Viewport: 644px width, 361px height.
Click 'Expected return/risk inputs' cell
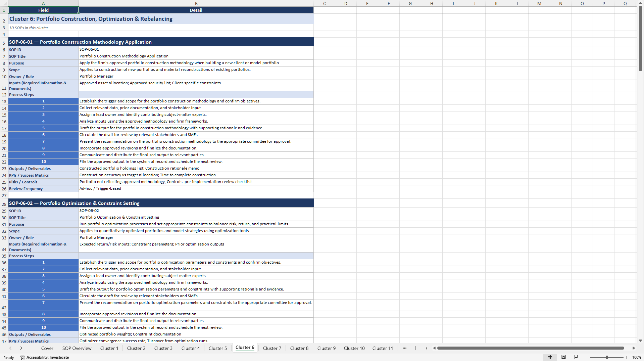point(196,246)
